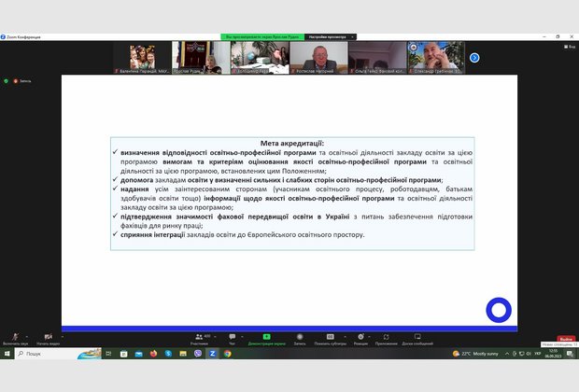This screenshot has height=392, width=579.
Task: Open Google Chrome from the taskbar
Action: (x=228, y=354)
